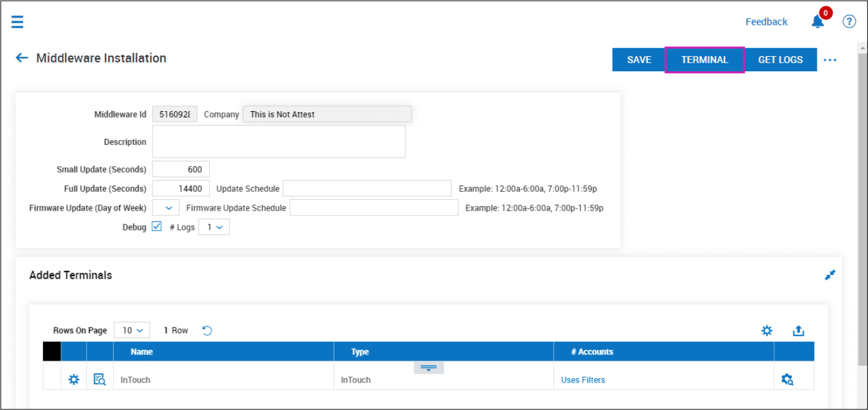Refresh the terminals table rows

coord(207,331)
